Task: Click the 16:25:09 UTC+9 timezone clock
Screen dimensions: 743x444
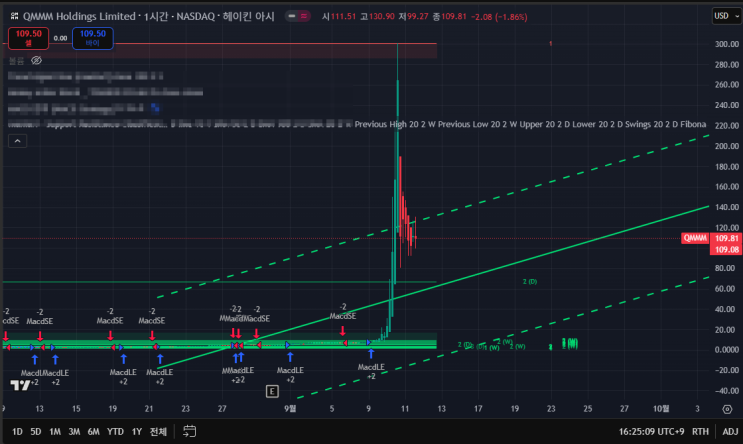Action: pyautogui.click(x=652, y=432)
